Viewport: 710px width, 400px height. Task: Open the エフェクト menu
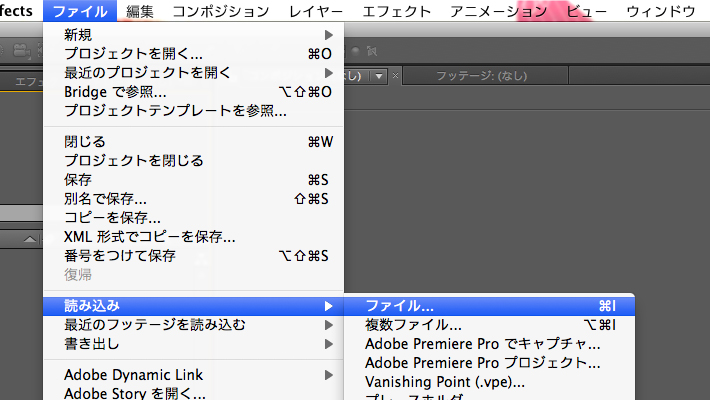[396, 11]
